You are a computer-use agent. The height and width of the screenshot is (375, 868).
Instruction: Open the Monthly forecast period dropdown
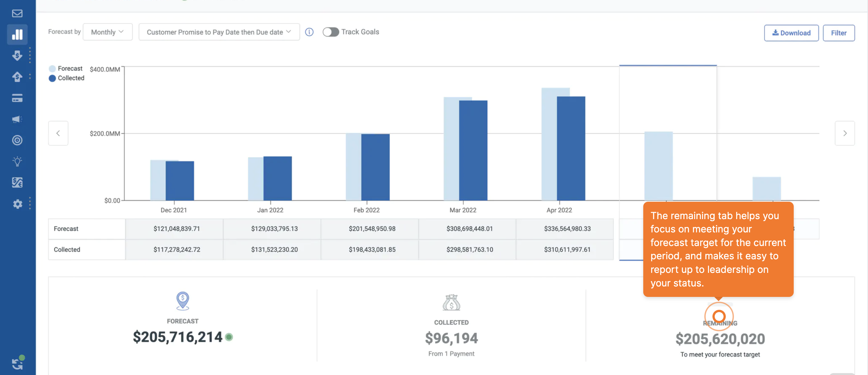(107, 32)
